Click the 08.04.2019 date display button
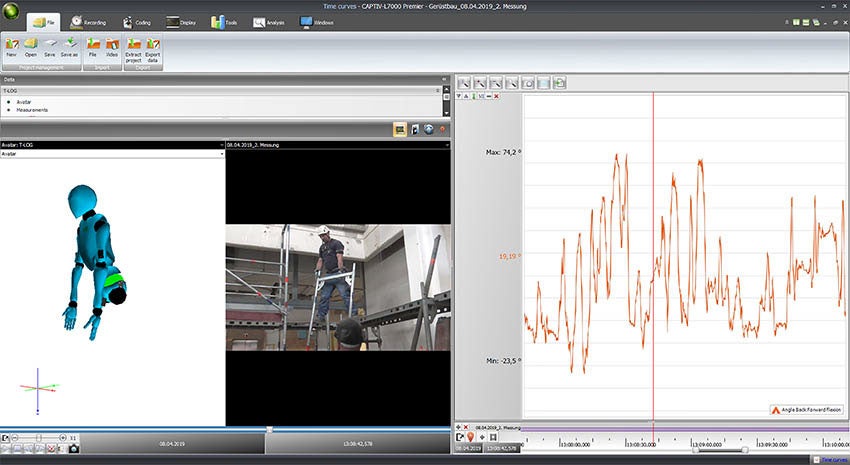 pos(172,444)
